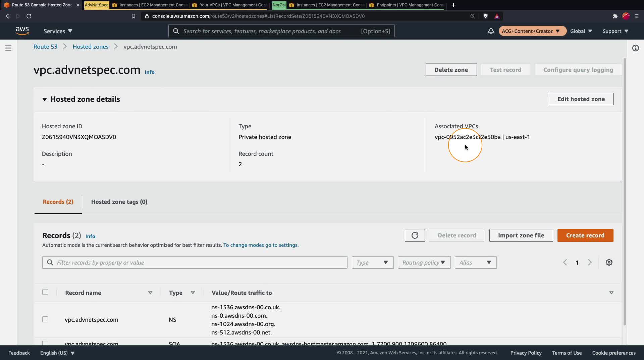Open browser extensions puzzle icon
Screen dimensions: 644x360
[615, 16]
